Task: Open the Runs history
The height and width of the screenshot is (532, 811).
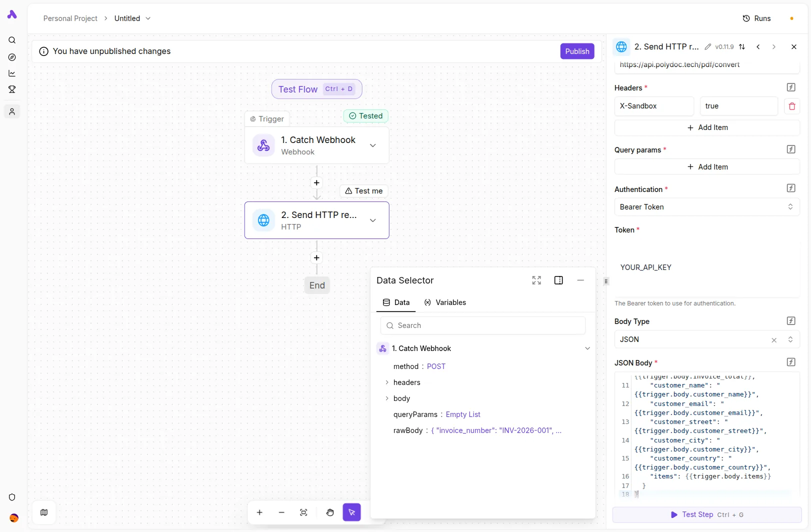Action: pyautogui.click(x=756, y=18)
